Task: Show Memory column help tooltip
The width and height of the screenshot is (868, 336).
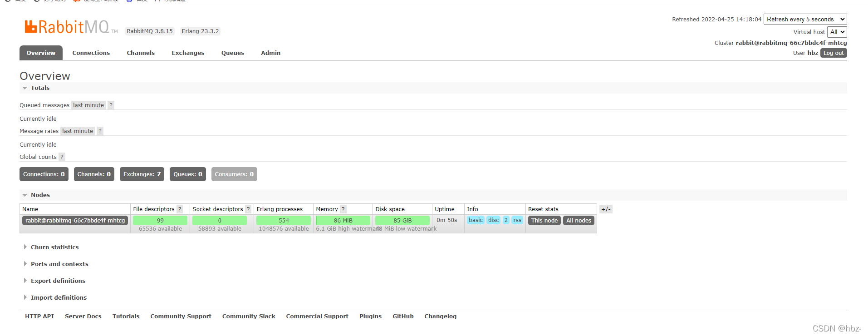Action: [343, 209]
